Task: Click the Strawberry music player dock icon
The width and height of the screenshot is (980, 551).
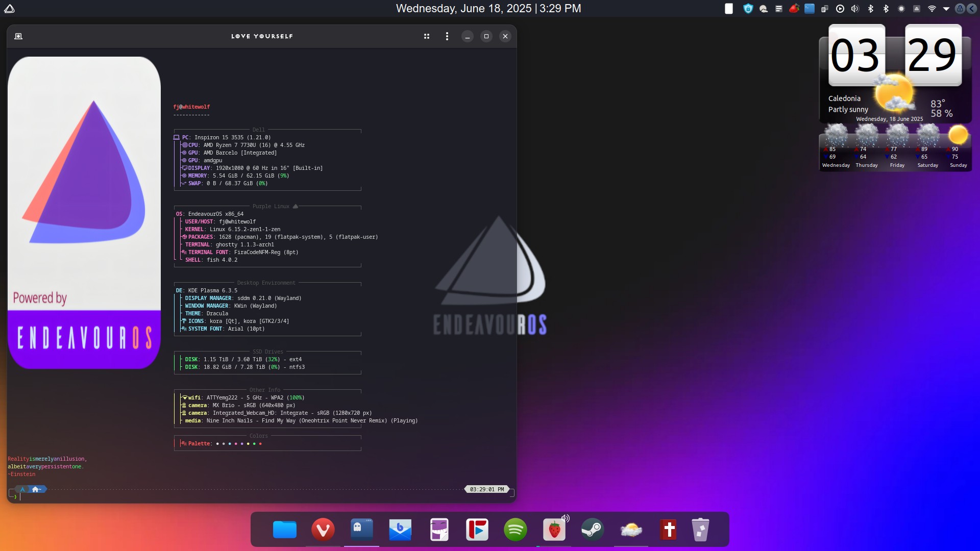Action: 554,530
